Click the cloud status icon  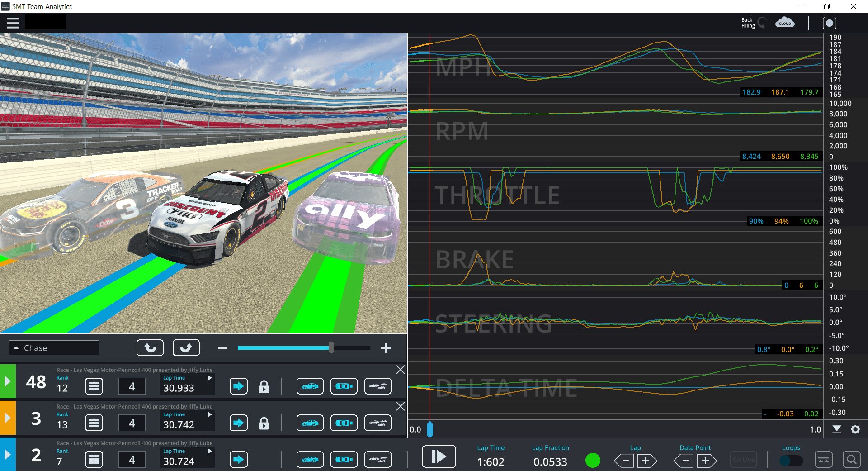pos(785,23)
